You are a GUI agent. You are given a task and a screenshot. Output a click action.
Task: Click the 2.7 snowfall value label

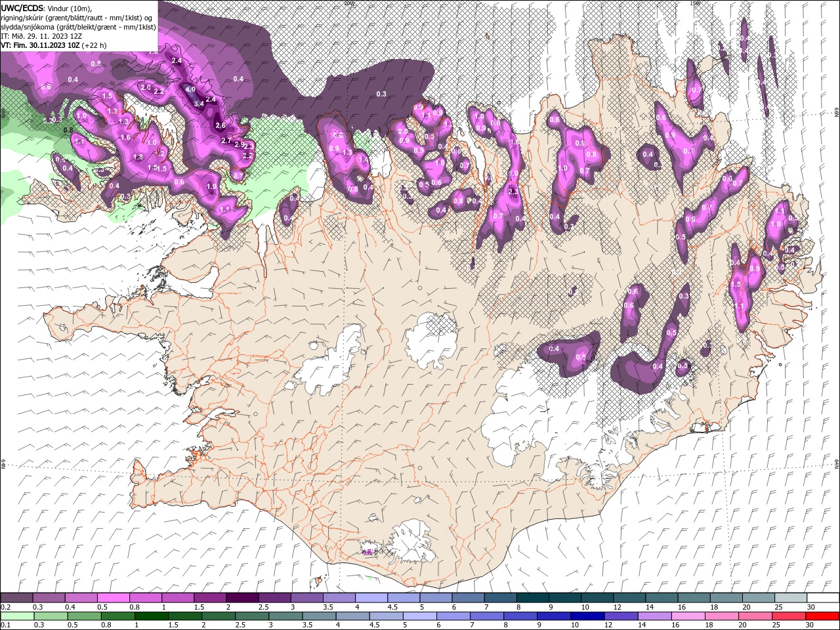coord(226,140)
